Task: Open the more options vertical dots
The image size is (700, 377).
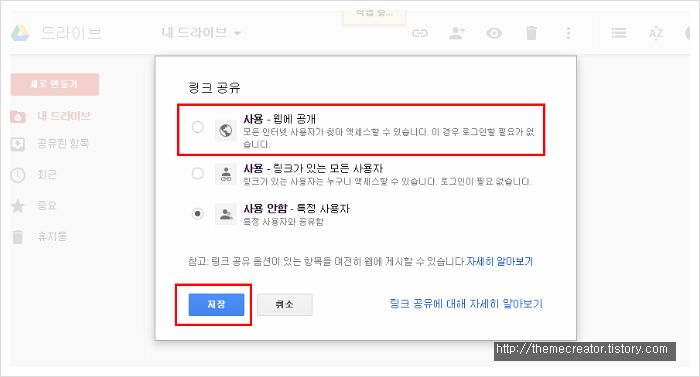Action: coord(568,33)
